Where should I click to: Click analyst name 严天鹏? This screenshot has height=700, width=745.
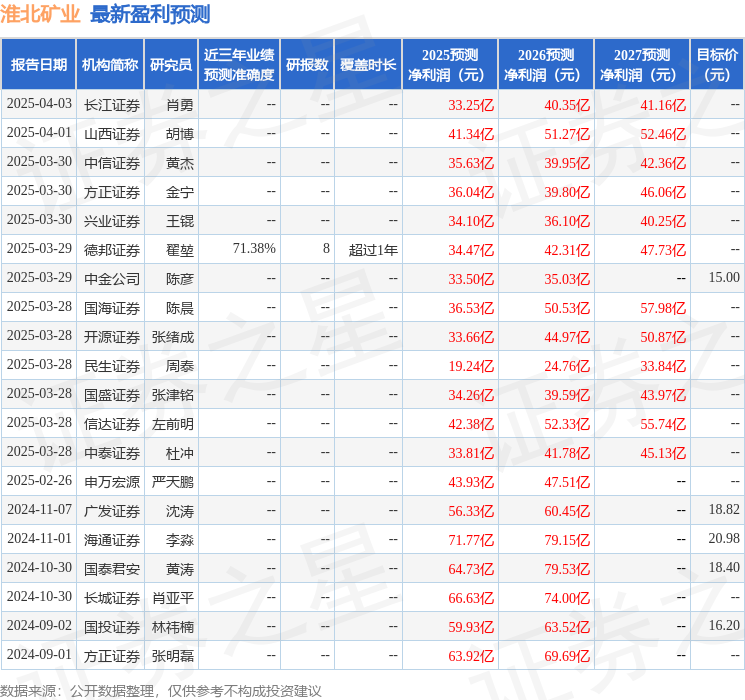coord(172,482)
